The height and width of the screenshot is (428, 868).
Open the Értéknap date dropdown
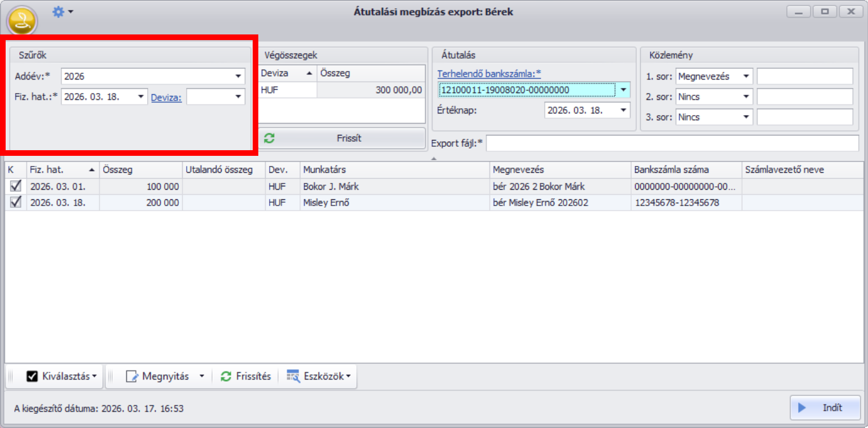coord(623,111)
